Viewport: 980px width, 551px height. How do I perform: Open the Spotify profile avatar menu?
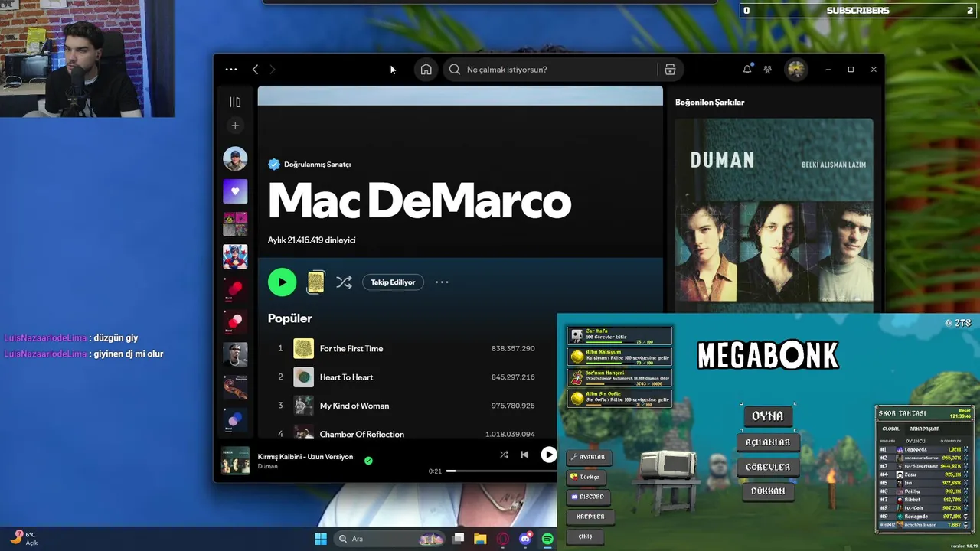796,70
